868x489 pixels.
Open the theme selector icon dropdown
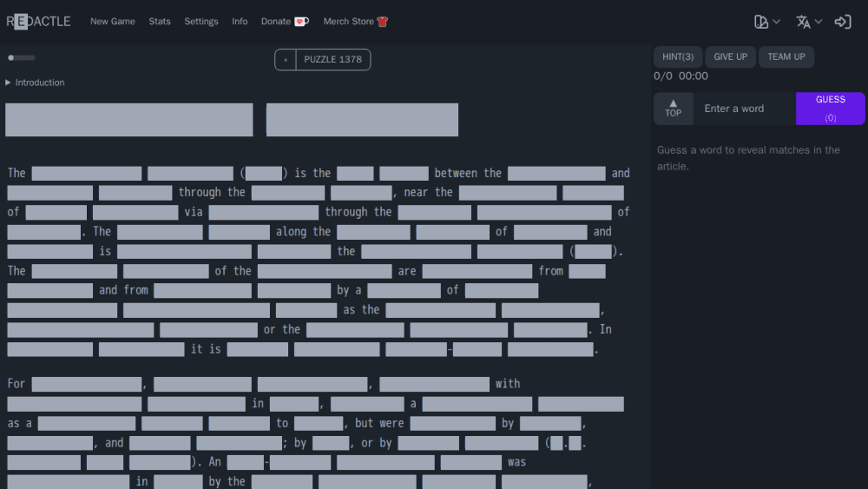pyautogui.click(x=766, y=22)
